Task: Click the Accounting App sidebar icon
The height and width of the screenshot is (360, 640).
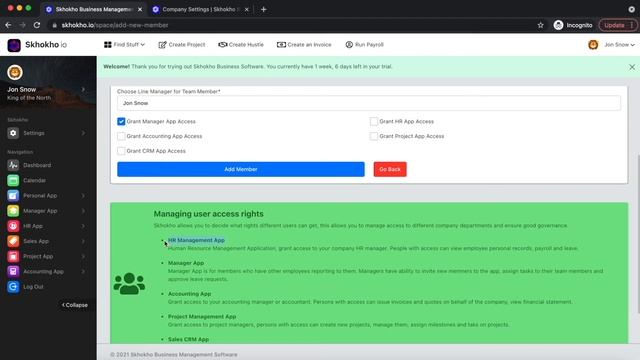Action: (x=13, y=271)
